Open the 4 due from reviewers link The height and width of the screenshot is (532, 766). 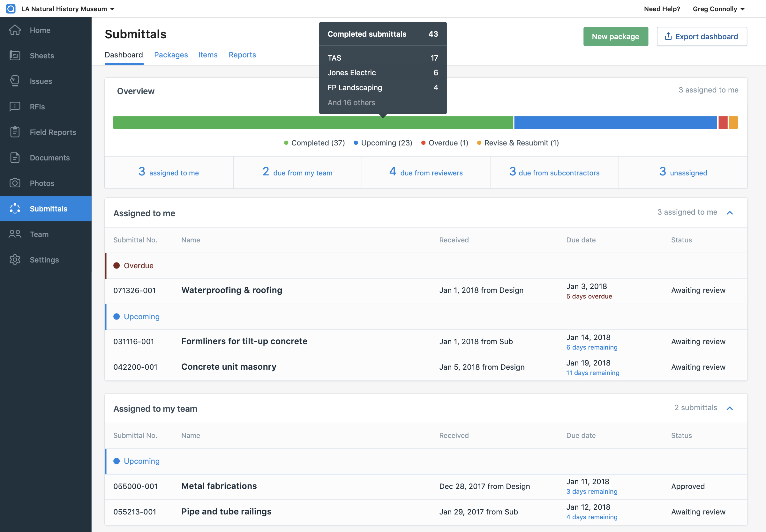pyautogui.click(x=425, y=172)
